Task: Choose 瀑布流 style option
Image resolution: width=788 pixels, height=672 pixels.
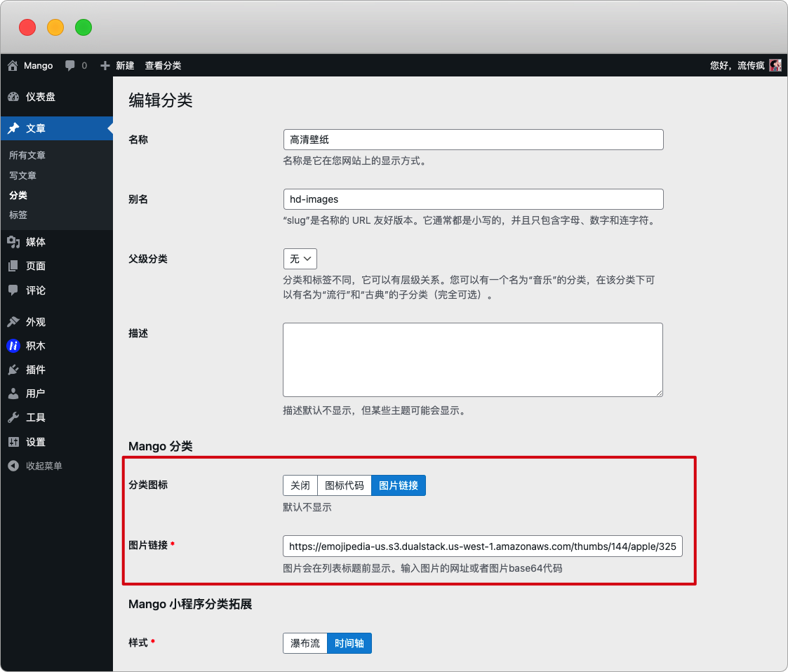Action: click(x=305, y=643)
